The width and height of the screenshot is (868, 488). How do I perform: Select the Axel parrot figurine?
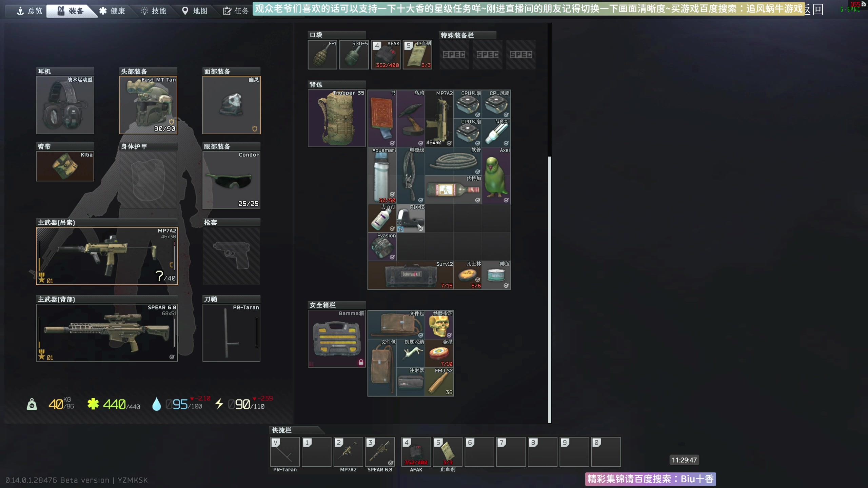496,175
